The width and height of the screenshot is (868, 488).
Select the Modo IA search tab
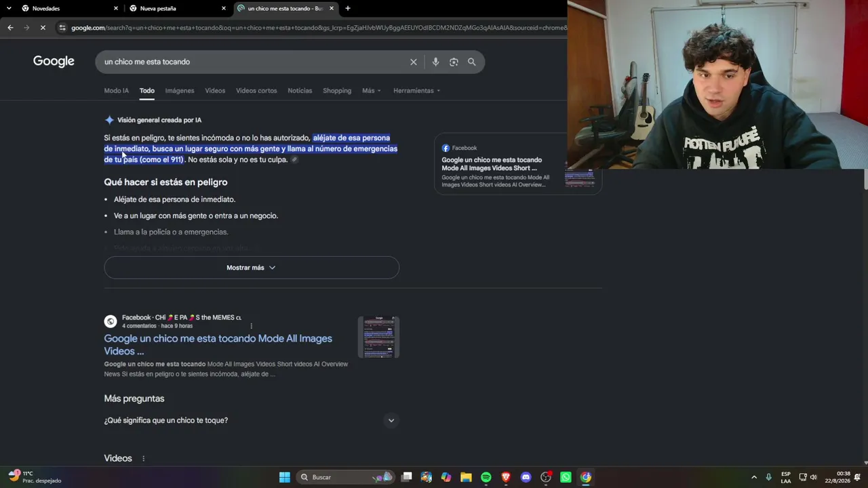[x=116, y=91]
